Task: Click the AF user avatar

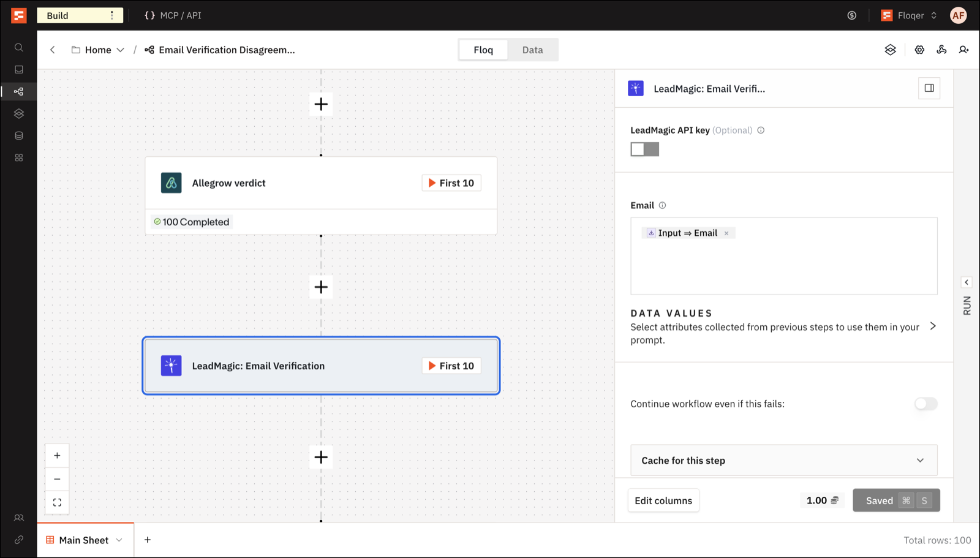Action: (959, 15)
